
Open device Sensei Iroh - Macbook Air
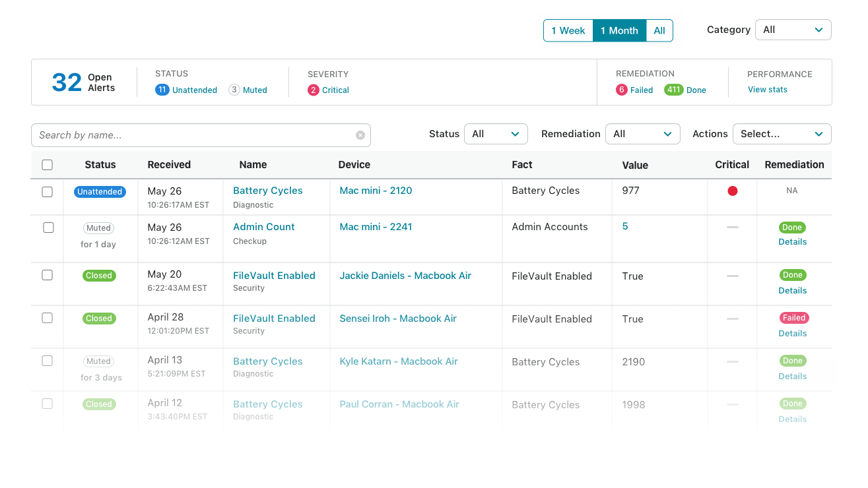(x=398, y=319)
